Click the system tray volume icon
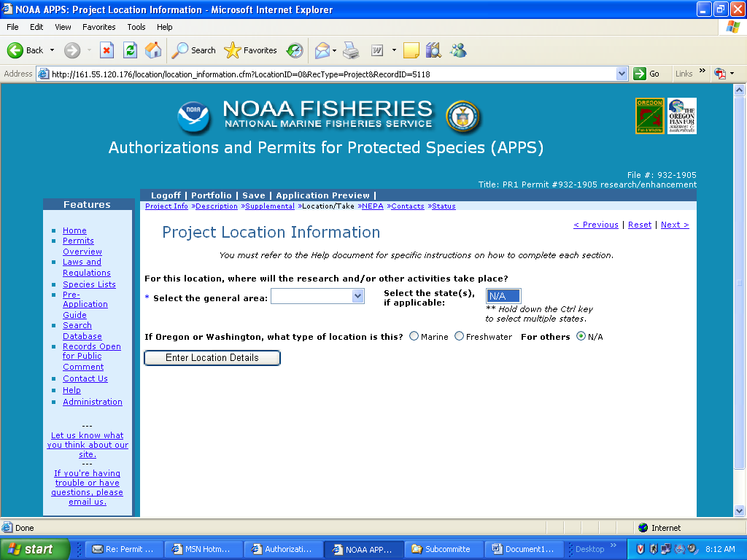 coord(692,548)
